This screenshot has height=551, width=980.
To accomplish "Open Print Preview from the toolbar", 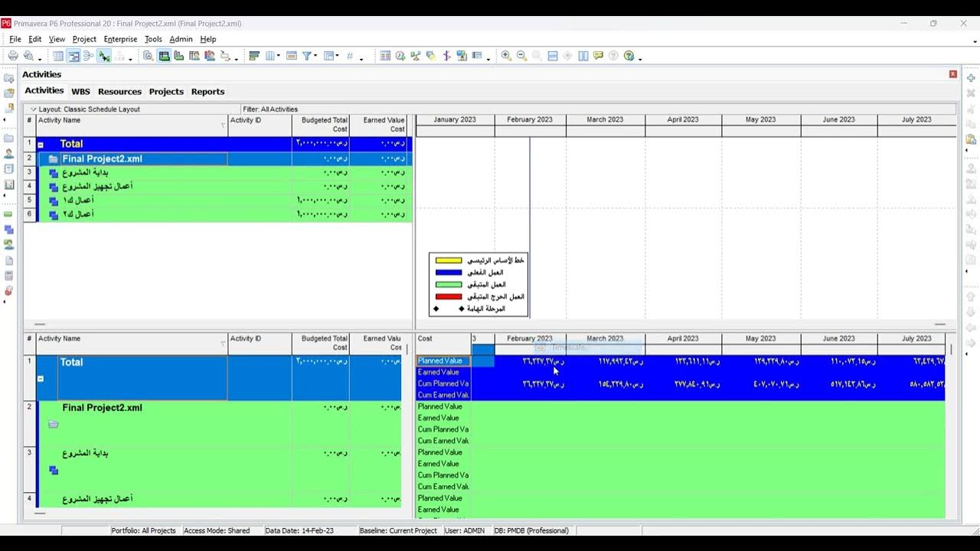I will point(28,56).
